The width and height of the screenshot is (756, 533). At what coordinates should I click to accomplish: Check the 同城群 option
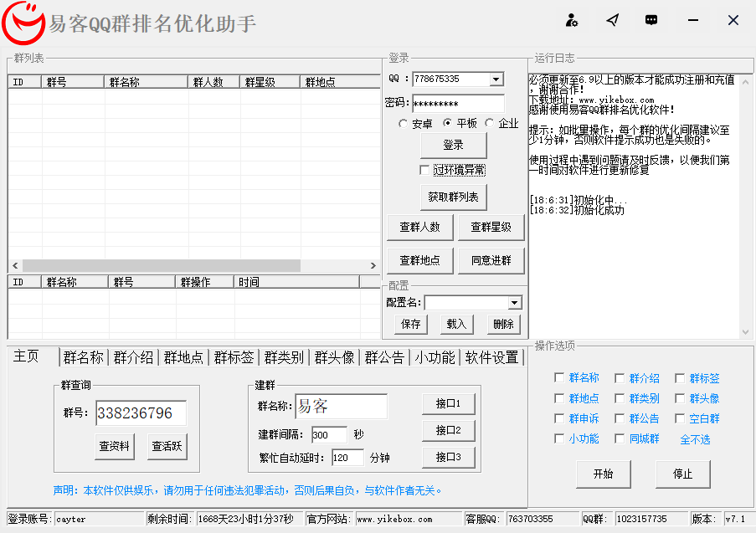click(620, 438)
